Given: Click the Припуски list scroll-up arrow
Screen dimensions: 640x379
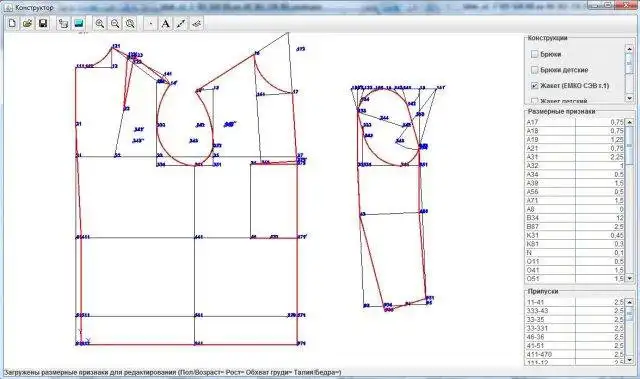Looking at the screenshot, I should click(x=629, y=302).
